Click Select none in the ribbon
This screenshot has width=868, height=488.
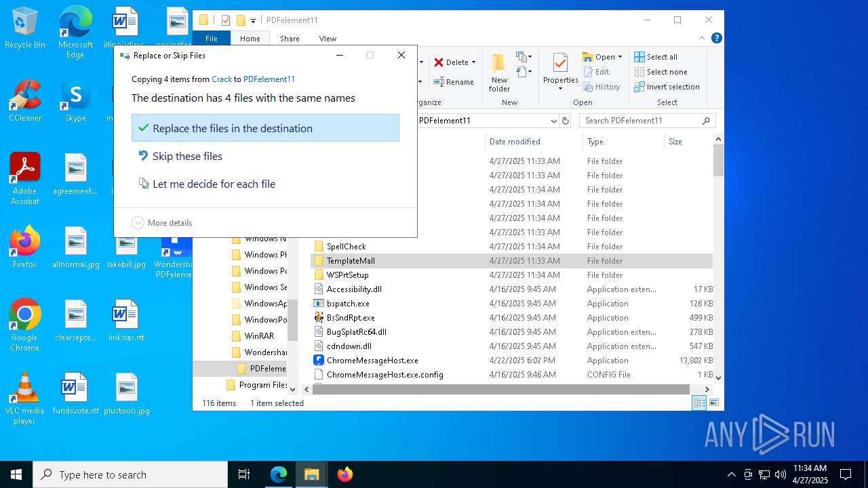tap(661, 72)
